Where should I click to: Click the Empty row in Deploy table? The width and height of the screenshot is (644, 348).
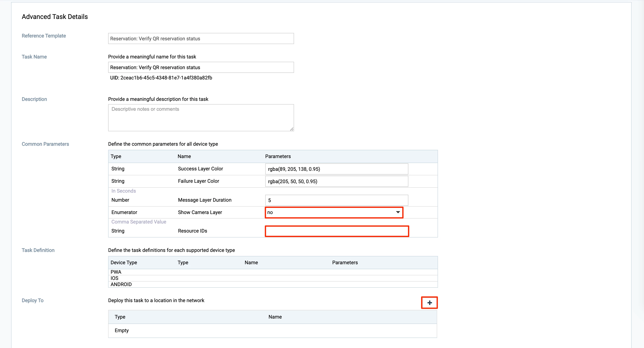pos(122,331)
